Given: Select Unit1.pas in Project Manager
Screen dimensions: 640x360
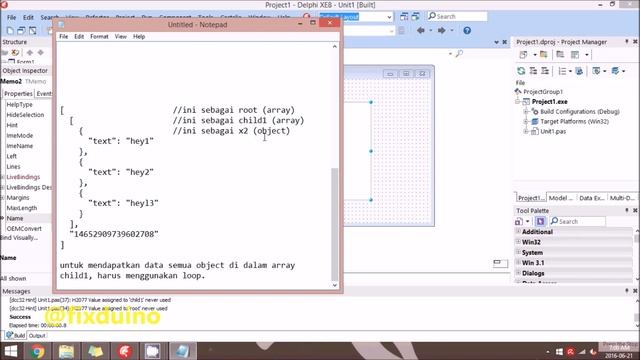Looking at the screenshot, I should tap(553, 131).
